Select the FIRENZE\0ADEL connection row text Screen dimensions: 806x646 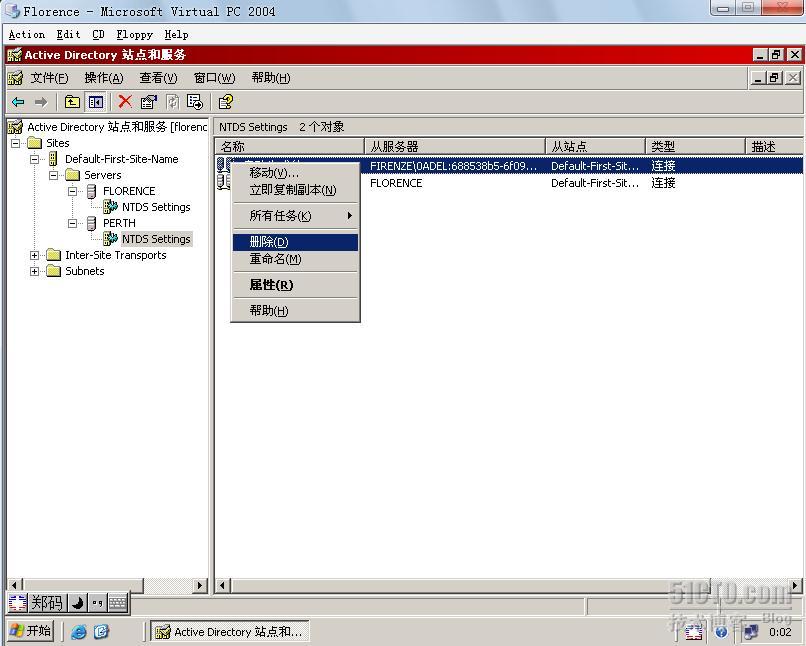(453, 166)
